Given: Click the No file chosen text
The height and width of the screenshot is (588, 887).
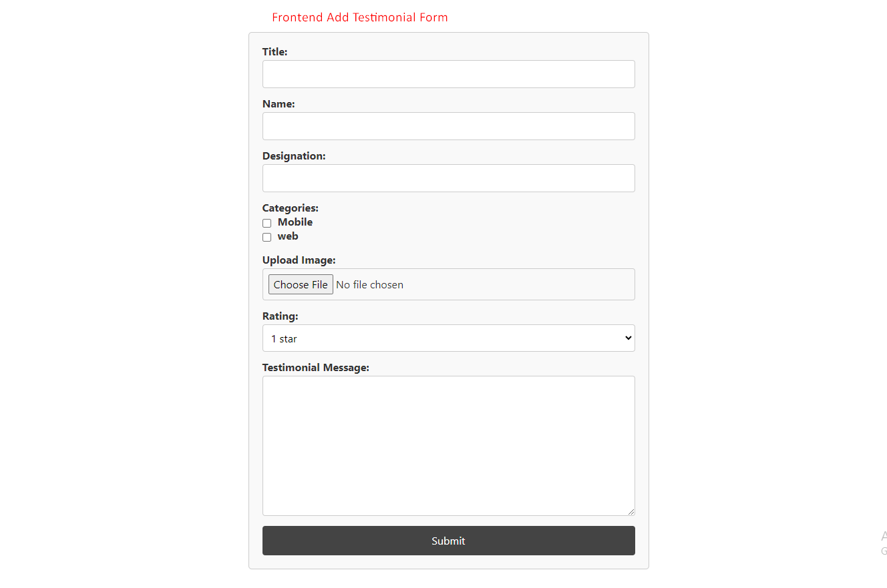Looking at the screenshot, I should 369,285.
